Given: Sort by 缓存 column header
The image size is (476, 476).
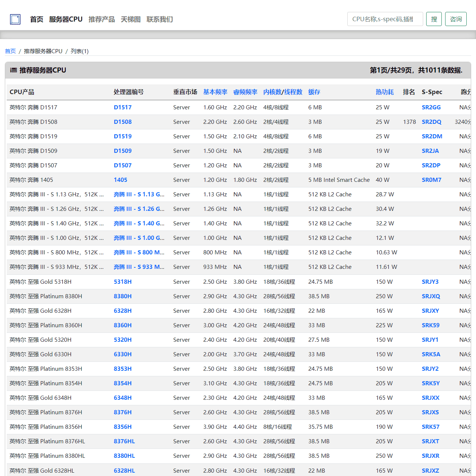Looking at the screenshot, I should [x=314, y=92].
